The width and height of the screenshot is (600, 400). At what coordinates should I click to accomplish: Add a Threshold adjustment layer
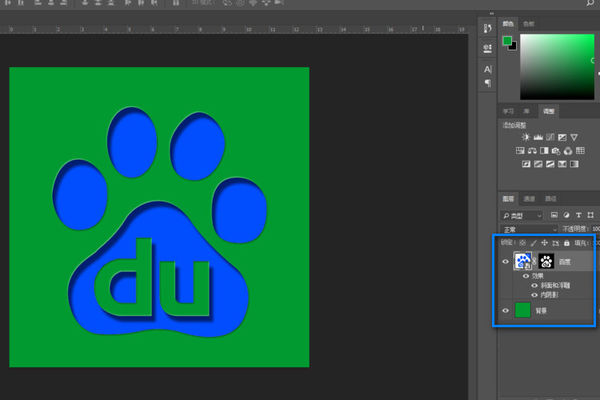click(x=550, y=164)
